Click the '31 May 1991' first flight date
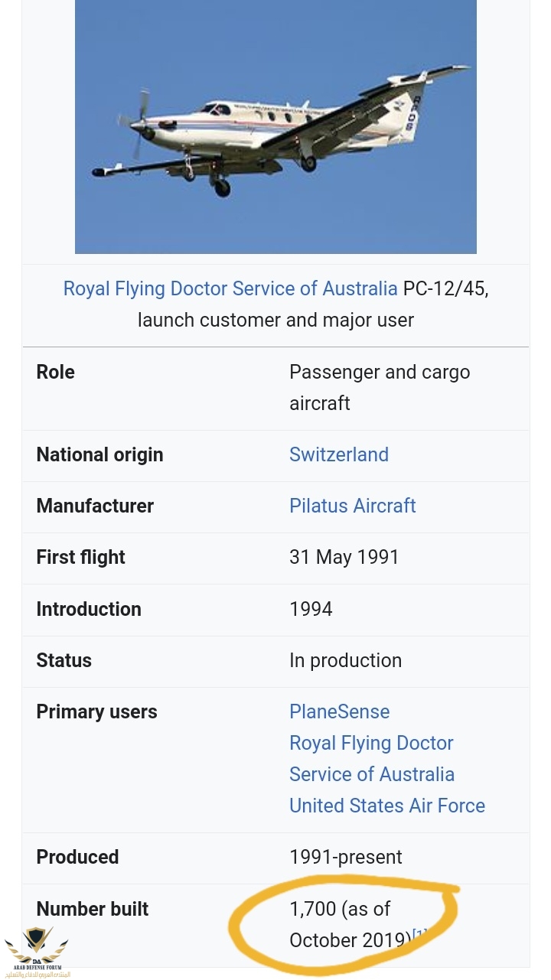 (x=344, y=557)
